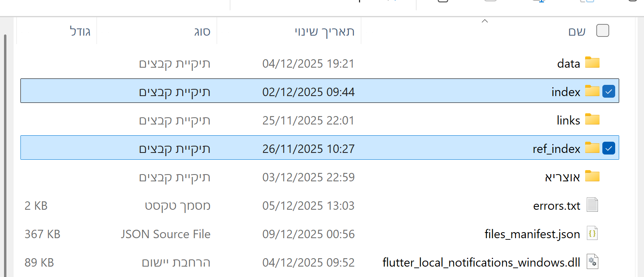Open the index folder icon
This screenshot has height=277, width=644.
(x=593, y=91)
